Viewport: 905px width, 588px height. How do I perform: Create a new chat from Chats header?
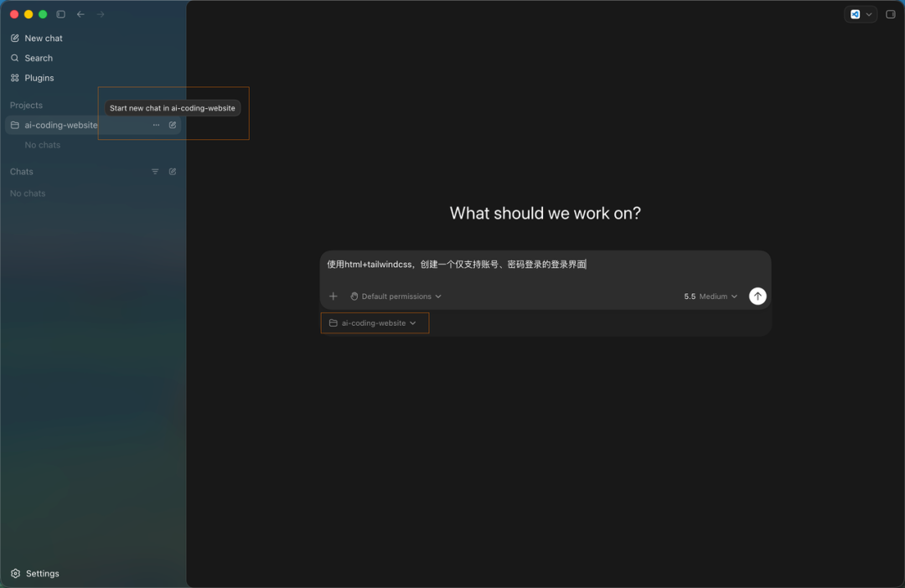point(173,172)
